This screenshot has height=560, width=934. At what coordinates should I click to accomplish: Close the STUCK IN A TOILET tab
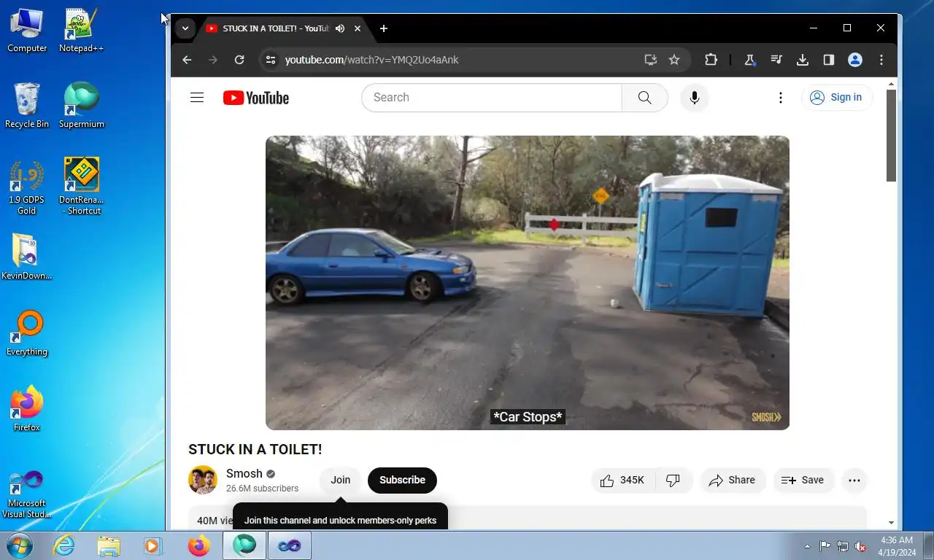pyautogui.click(x=358, y=28)
